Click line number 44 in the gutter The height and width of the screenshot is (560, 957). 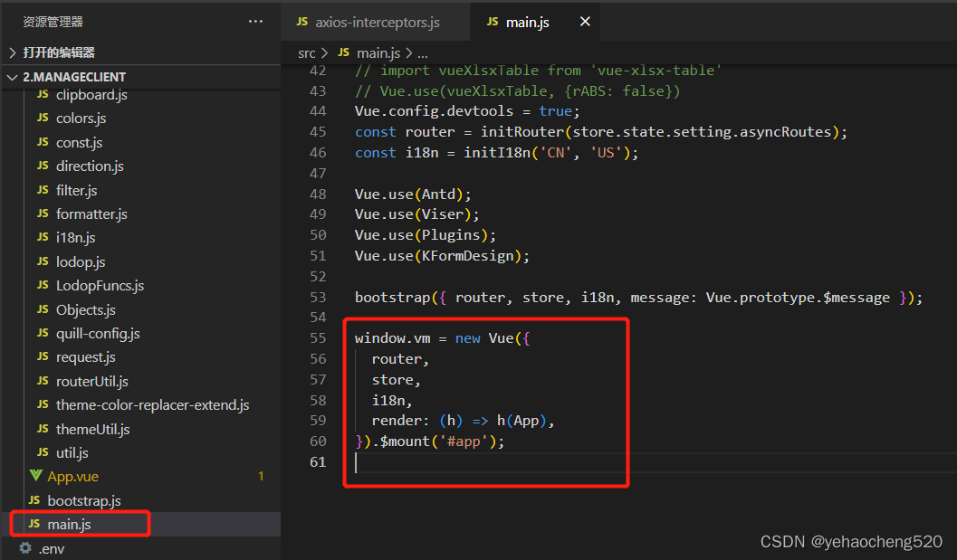[318, 111]
